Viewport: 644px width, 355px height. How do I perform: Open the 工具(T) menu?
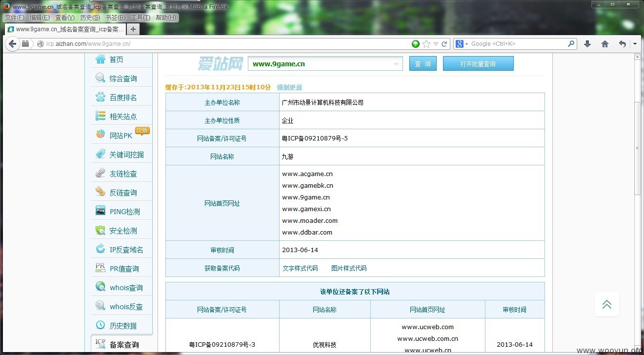tap(141, 18)
